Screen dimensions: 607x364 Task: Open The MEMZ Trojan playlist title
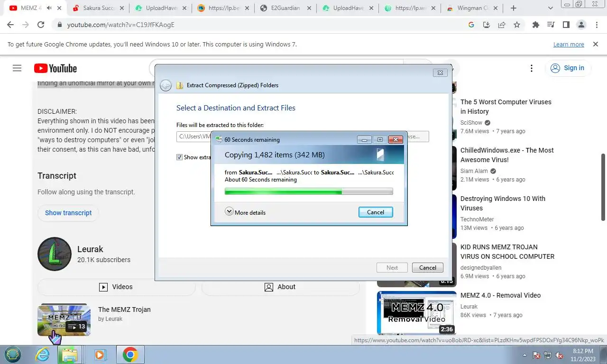click(124, 309)
